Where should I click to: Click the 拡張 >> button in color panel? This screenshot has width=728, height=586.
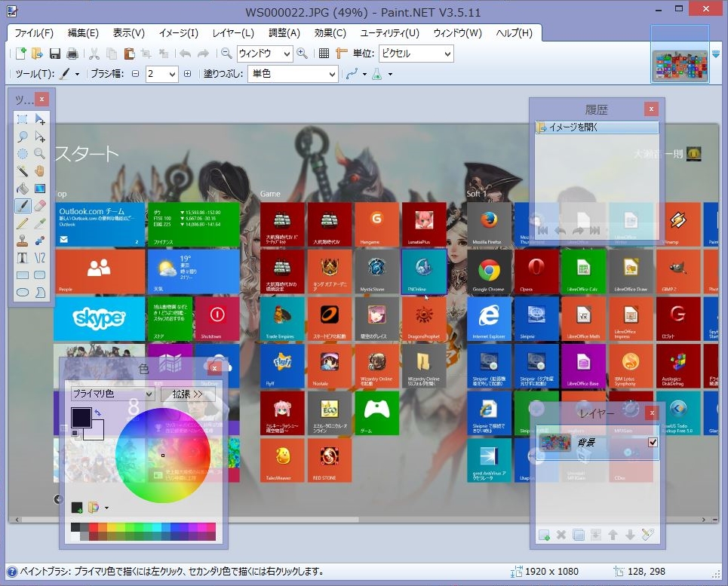coord(188,394)
